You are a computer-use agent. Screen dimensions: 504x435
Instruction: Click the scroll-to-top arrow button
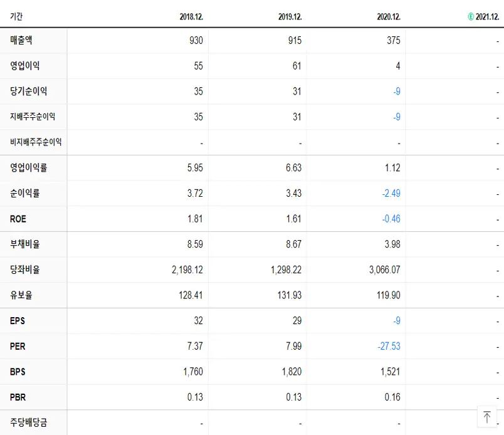click(487, 416)
